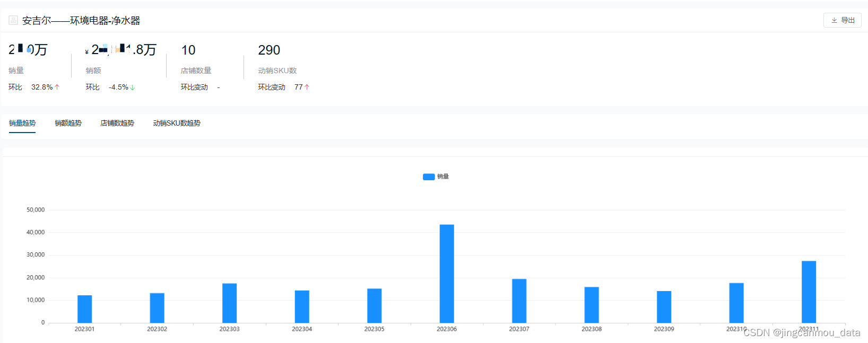
Task: Click the 动销SKU数 metric label
Action: pyautogui.click(x=277, y=71)
